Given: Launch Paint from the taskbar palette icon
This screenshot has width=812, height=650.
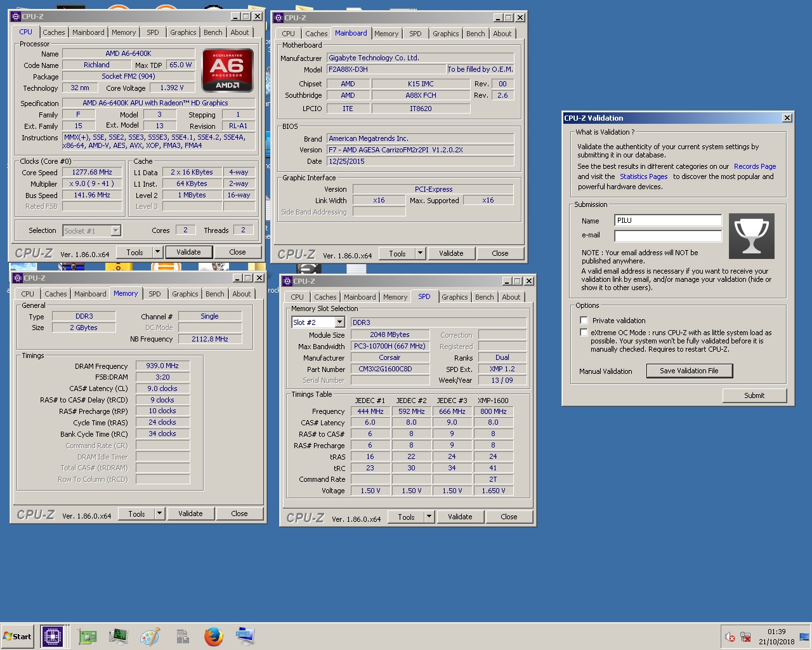Looking at the screenshot, I should 150,636.
